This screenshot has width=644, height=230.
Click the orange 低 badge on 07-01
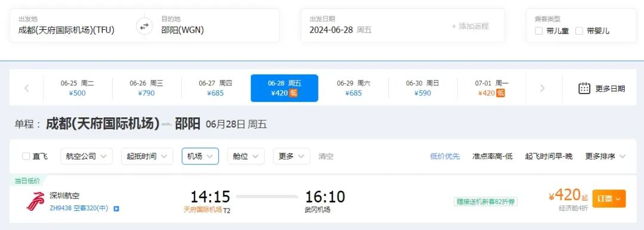(x=500, y=93)
